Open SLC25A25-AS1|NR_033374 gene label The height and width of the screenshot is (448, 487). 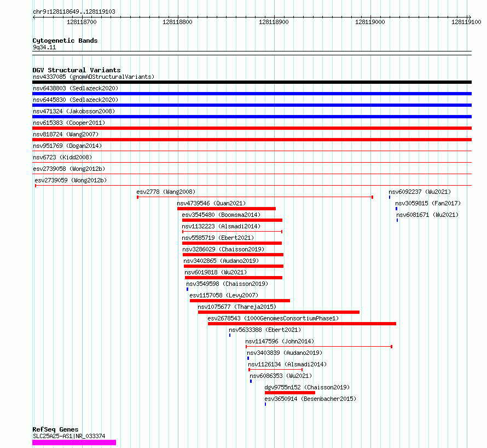(x=69, y=436)
